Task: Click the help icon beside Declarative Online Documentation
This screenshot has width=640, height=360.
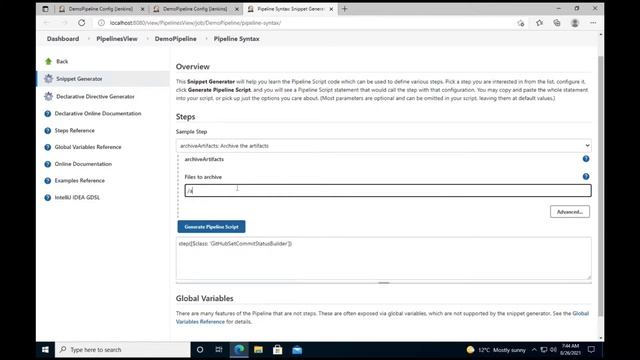Action: point(48,113)
